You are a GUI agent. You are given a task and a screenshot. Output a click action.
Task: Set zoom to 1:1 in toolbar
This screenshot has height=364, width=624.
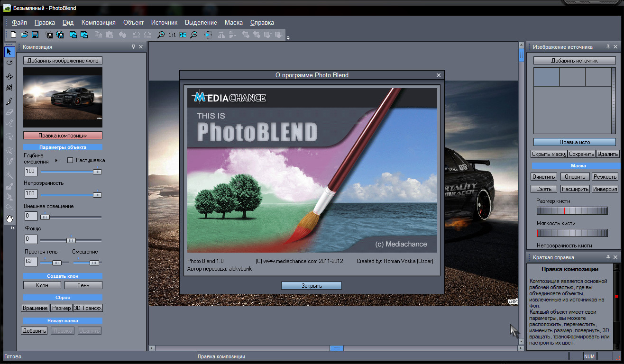tap(172, 35)
